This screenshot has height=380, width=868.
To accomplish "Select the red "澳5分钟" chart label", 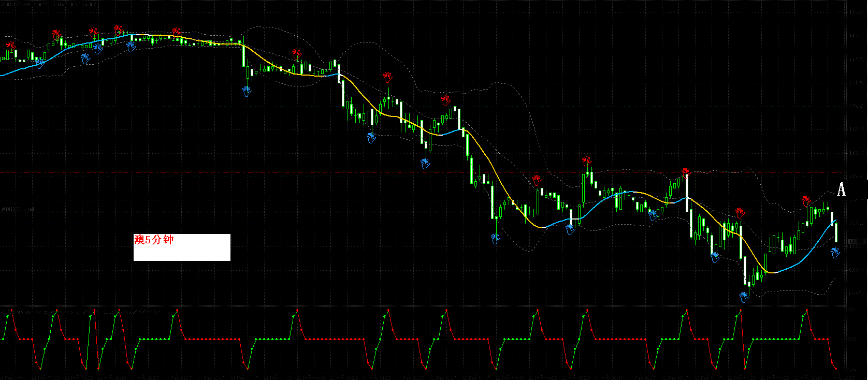I will pos(154,240).
